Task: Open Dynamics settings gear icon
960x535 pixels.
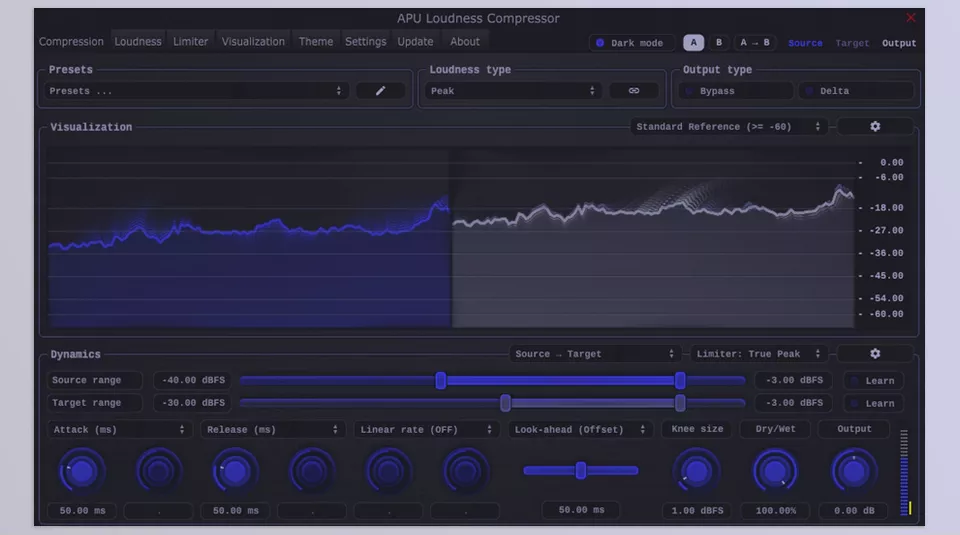Action: pos(875,353)
